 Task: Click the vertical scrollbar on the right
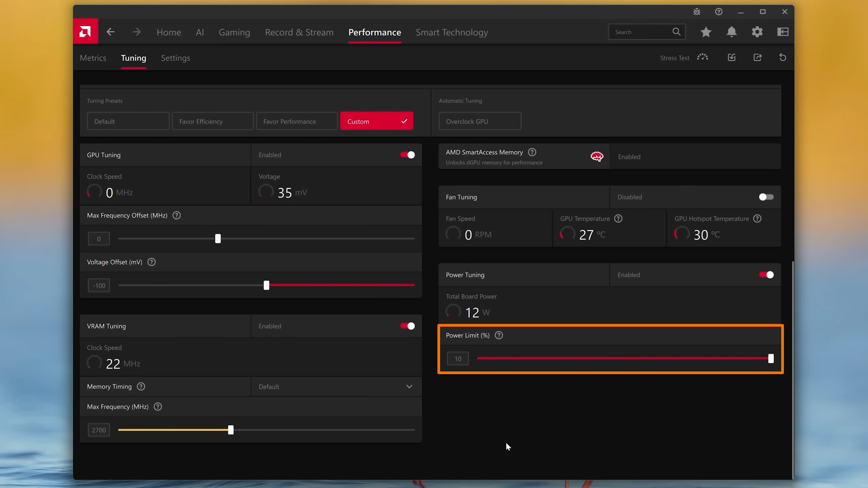(792, 369)
